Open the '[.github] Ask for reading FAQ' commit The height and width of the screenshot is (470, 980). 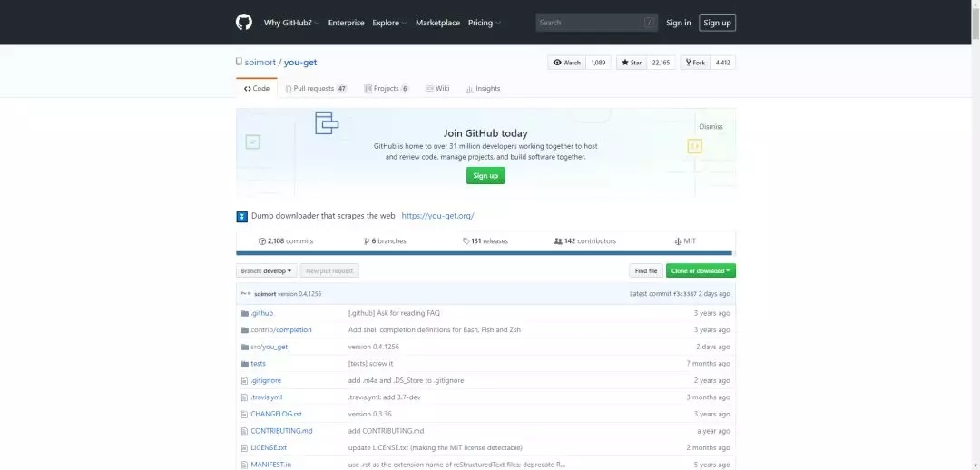click(x=394, y=313)
